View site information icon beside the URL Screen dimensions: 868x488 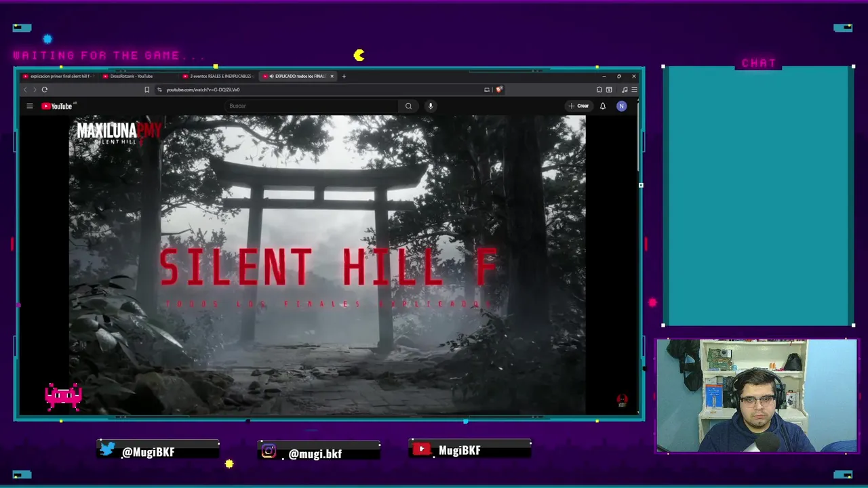point(159,89)
